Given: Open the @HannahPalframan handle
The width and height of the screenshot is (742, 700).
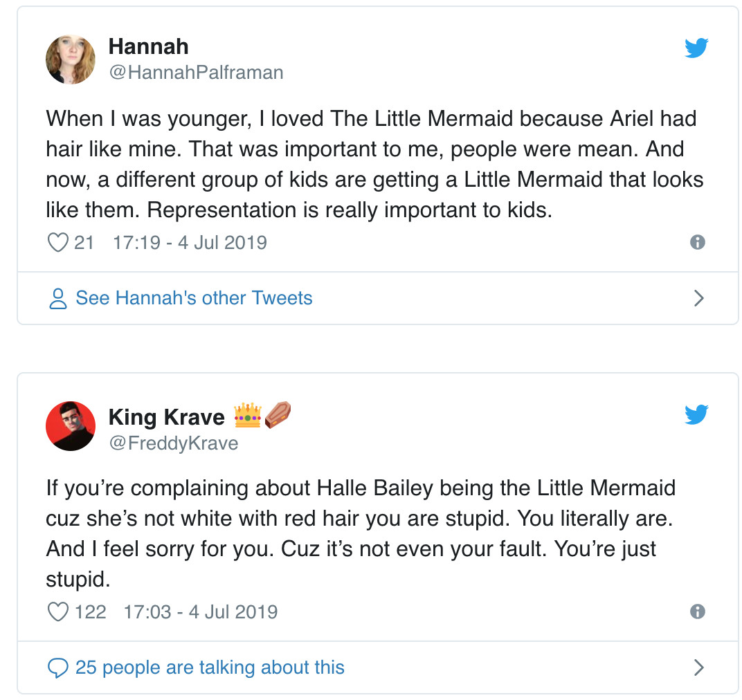Looking at the screenshot, I should pos(196,73).
